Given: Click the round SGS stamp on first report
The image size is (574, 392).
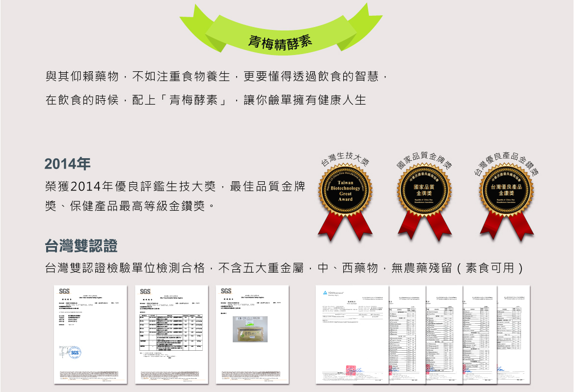Looking at the screenshot, I should (x=75, y=353).
